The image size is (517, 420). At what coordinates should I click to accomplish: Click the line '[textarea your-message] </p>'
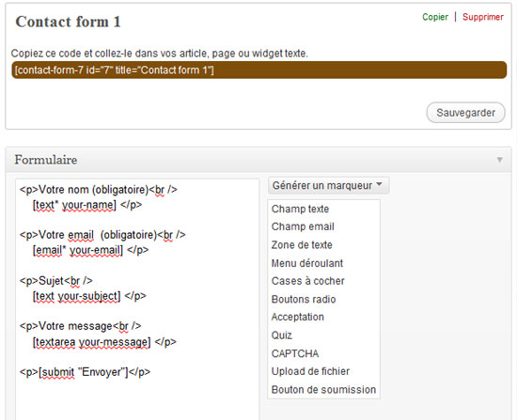pos(104,342)
